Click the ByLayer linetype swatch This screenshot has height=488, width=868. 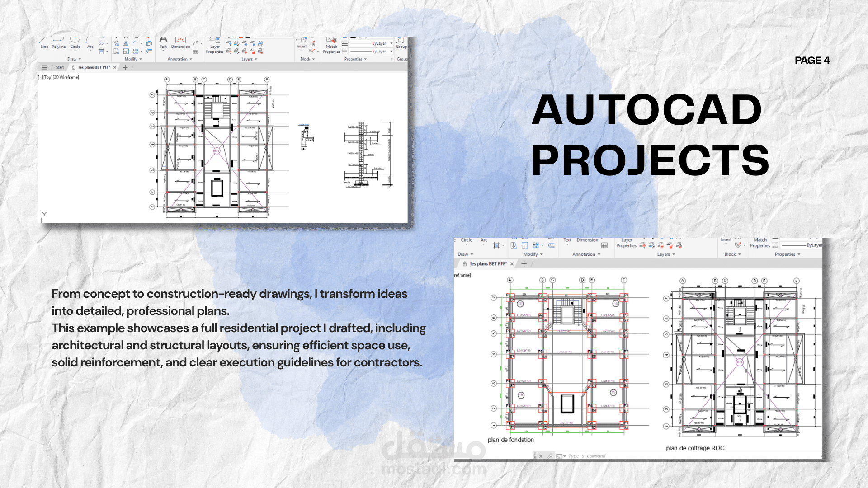[371, 51]
